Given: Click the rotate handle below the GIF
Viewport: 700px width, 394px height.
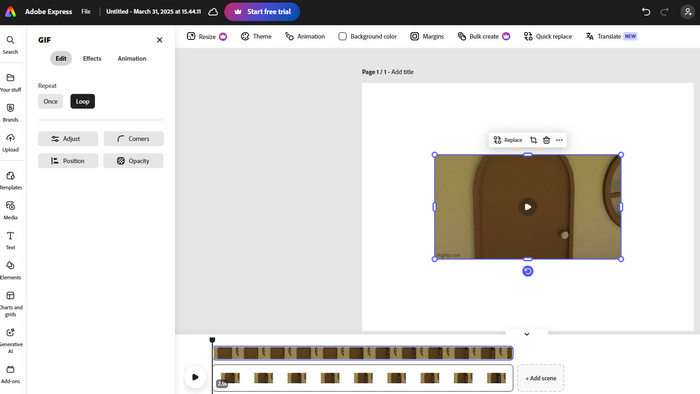Looking at the screenshot, I should tap(528, 271).
